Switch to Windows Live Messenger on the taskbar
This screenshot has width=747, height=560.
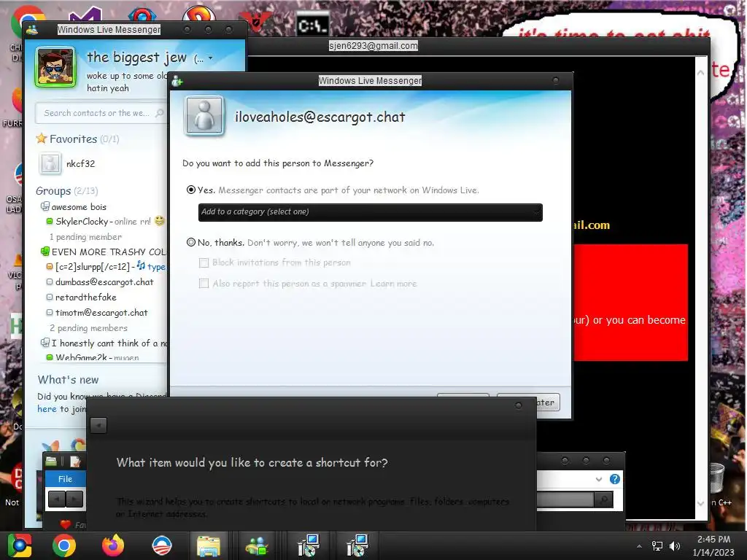(258, 545)
